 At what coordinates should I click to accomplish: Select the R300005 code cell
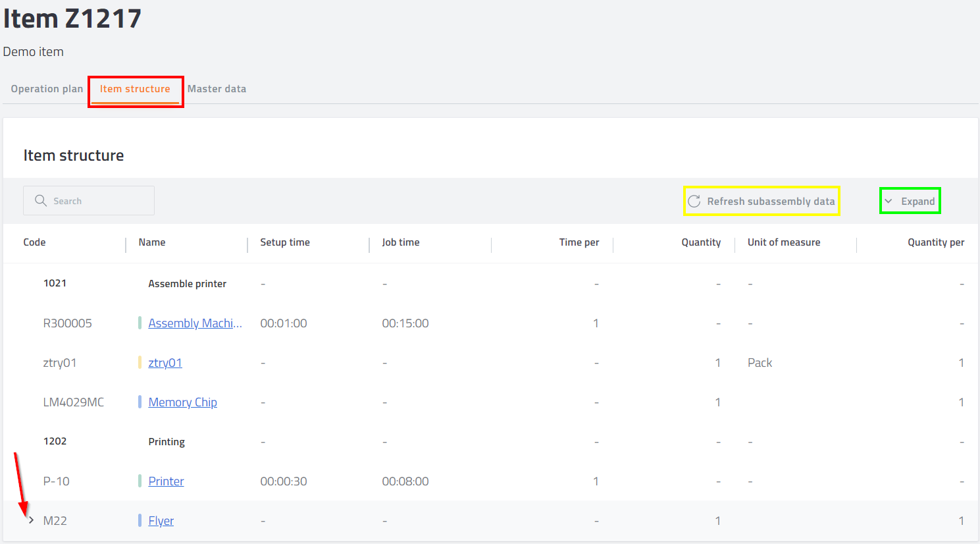[67, 323]
